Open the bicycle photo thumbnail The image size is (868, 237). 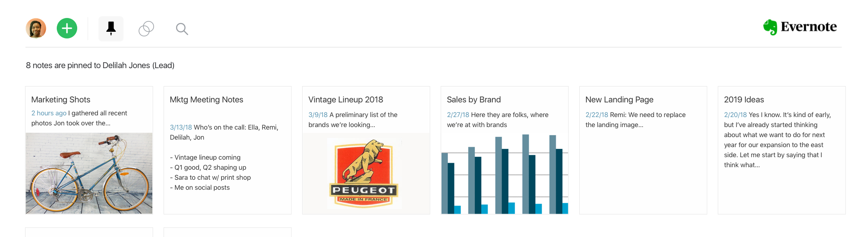pyautogui.click(x=89, y=173)
